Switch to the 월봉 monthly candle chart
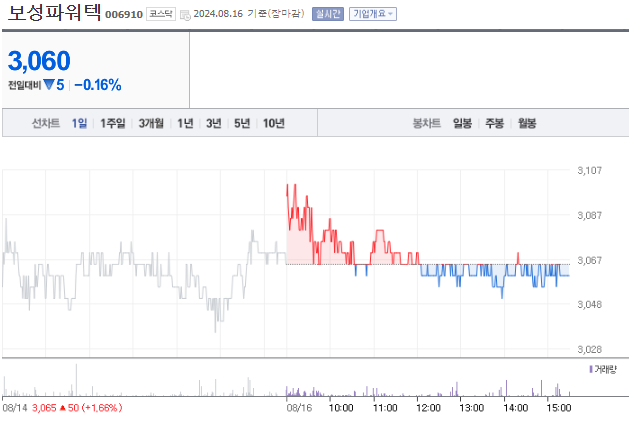This screenshot has height=429, width=629. tap(527, 123)
